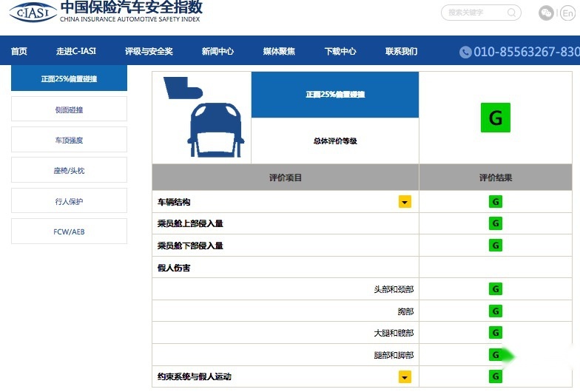Click the C-IASI logo

[x=33, y=12]
